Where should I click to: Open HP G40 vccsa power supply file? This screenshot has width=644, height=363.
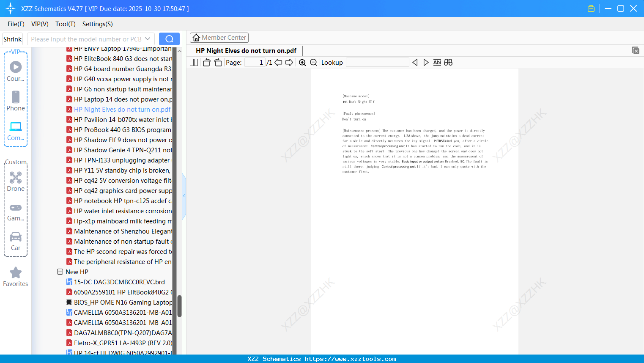pos(119,79)
